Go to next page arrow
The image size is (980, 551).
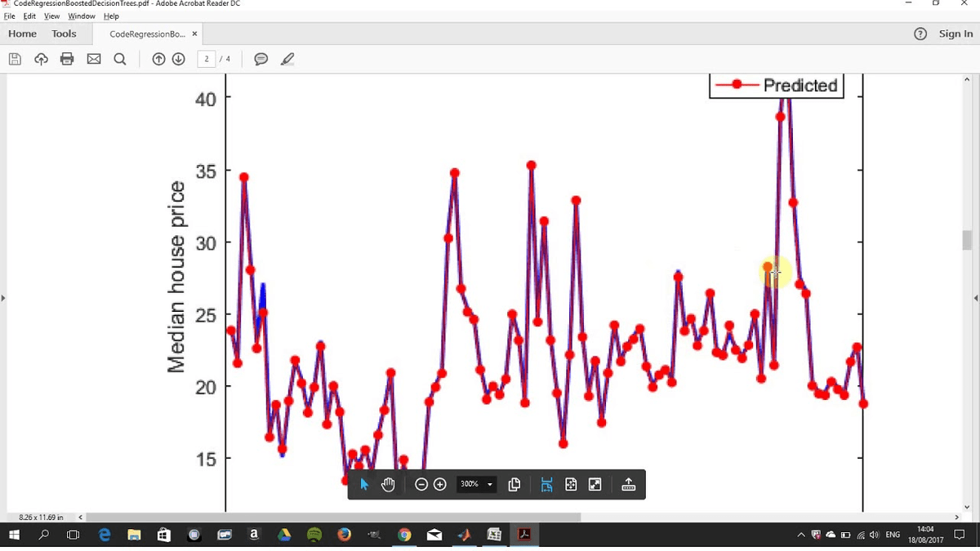pyautogui.click(x=179, y=59)
